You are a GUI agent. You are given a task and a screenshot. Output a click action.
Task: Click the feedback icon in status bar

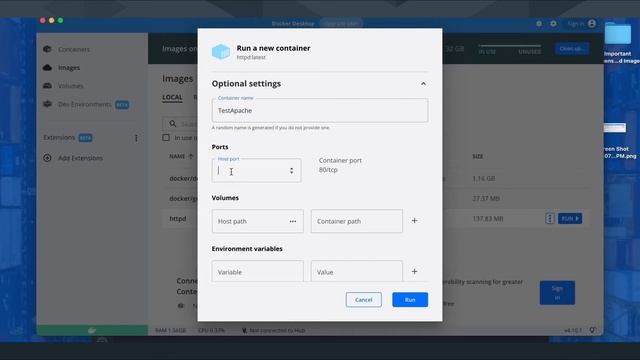pos(592,330)
